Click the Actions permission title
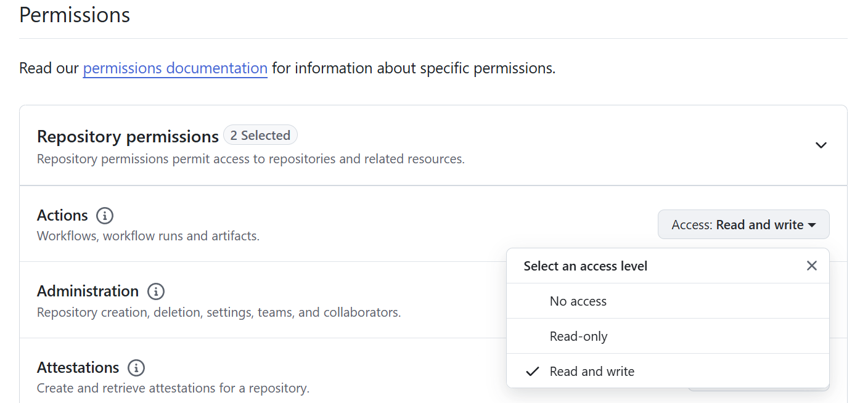The image size is (868, 403). 62,216
